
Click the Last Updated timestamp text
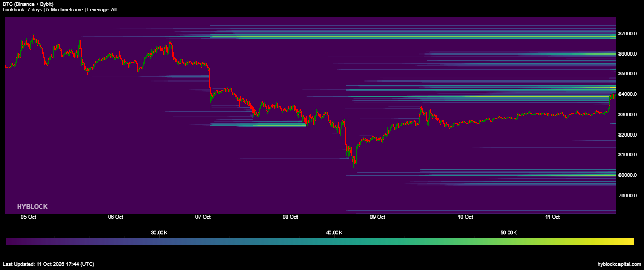[48, 264]
